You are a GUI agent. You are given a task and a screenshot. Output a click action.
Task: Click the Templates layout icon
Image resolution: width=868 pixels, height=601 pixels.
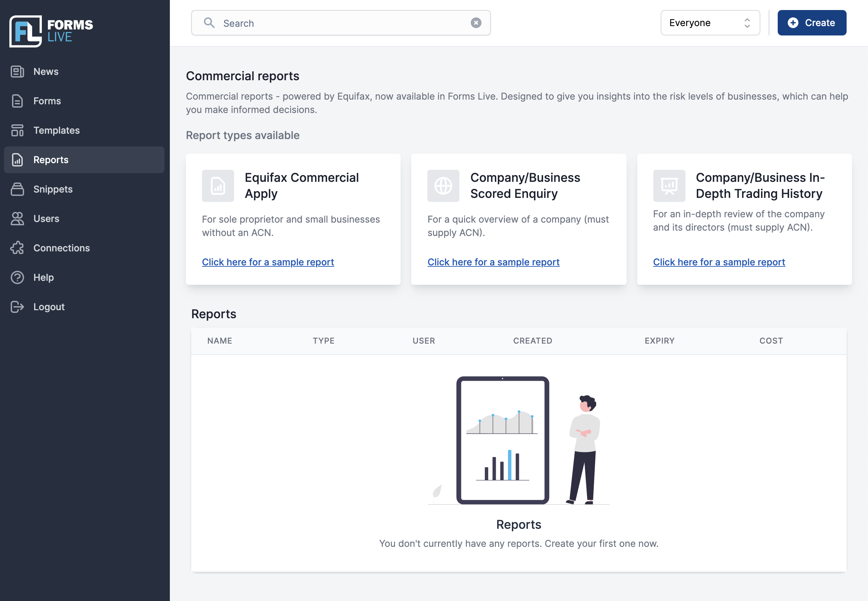17,130
